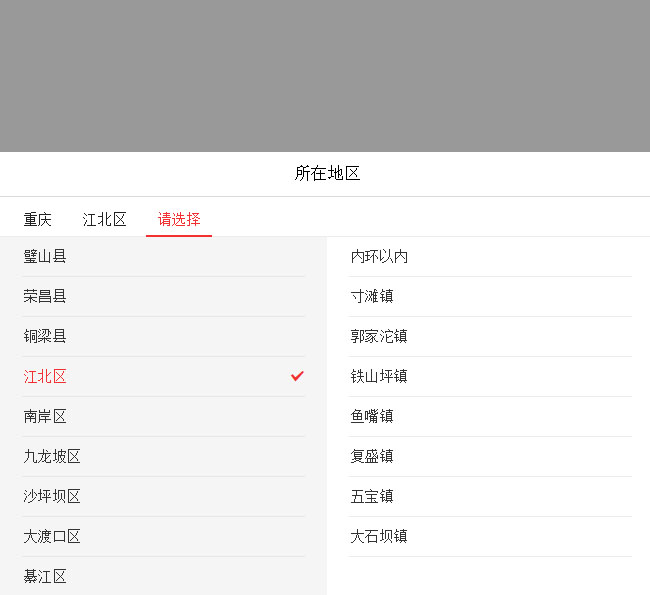Screen dimensions: 650x595
Task: Select 铜梁县 district
Action: pos(46,336)
